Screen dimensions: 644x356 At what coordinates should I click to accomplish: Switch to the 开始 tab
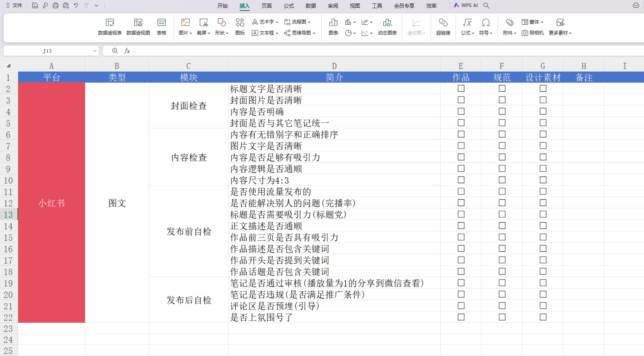point(222,6)
